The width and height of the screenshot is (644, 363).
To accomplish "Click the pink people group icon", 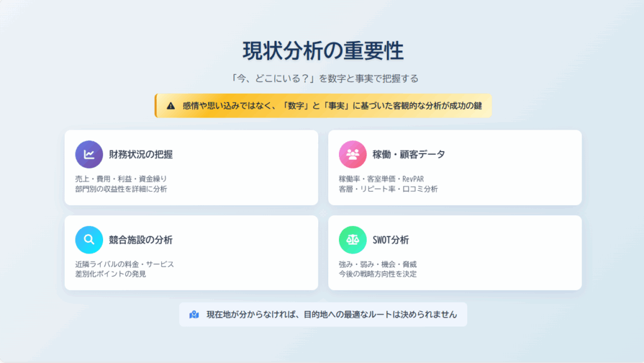I will [352, 154].
